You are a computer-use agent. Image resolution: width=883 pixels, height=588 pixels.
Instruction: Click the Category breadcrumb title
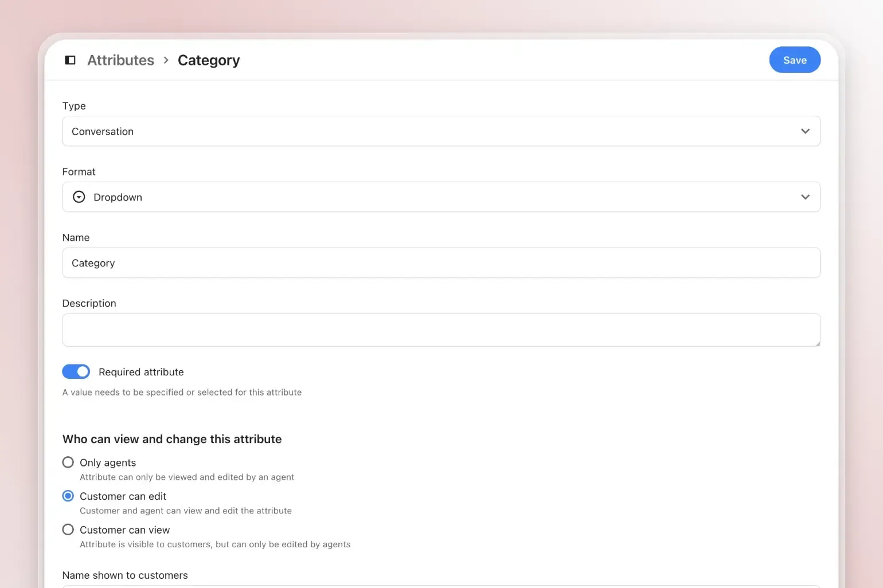pyautogui.click(x=209, y=60)
